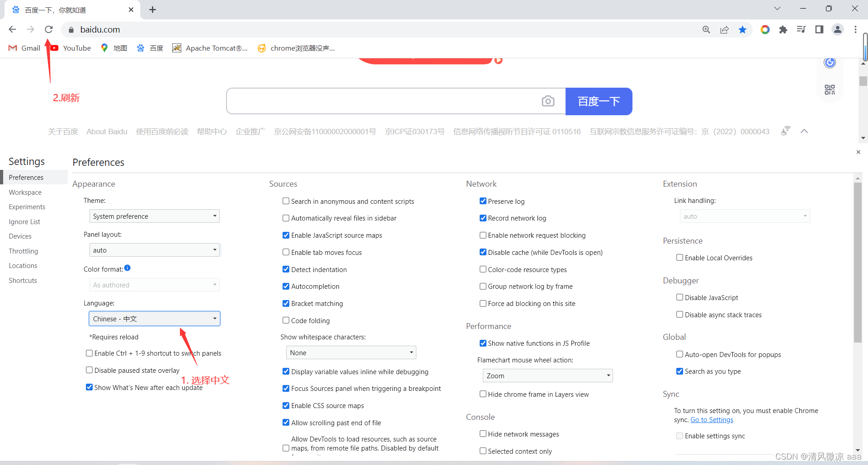
Task: Open 使用百度前必读 footer link
Action: point(162,132)
